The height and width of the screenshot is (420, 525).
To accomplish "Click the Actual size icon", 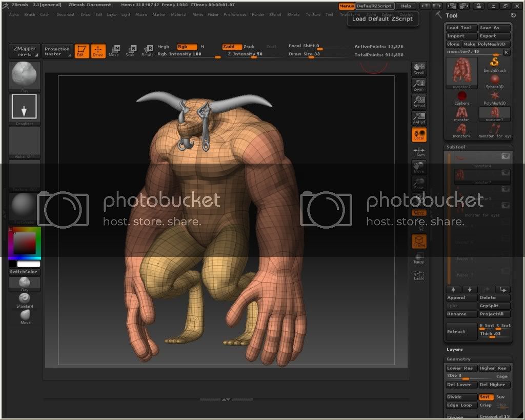I will coord(419,101).
